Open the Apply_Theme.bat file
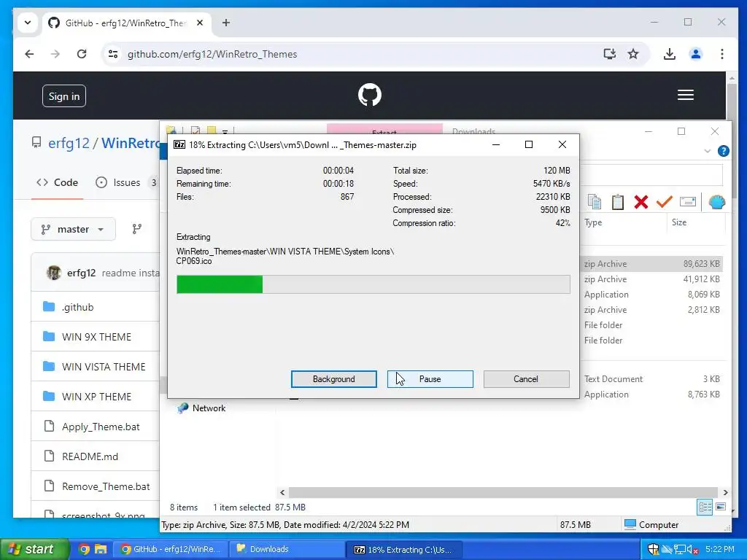 click(101, 427)
